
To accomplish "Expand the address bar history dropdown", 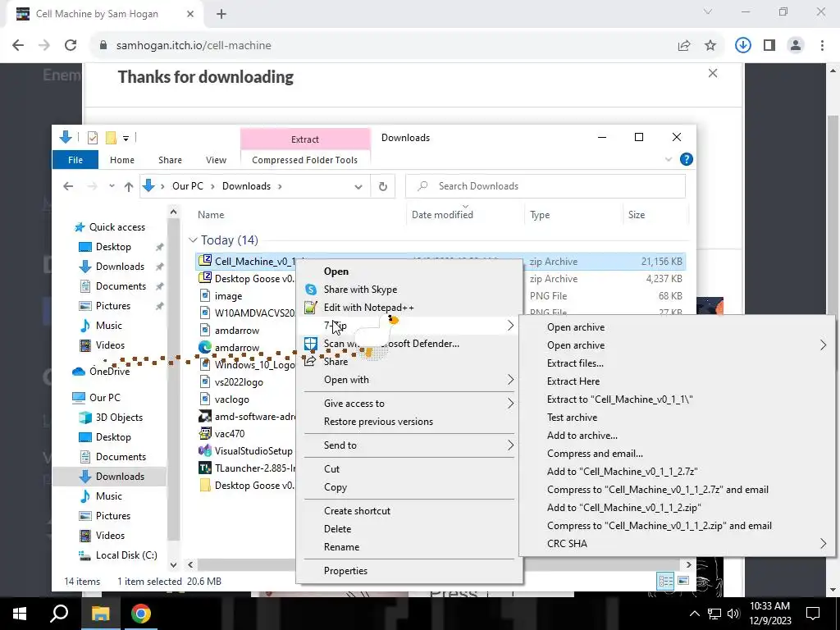I will point(358,186).
